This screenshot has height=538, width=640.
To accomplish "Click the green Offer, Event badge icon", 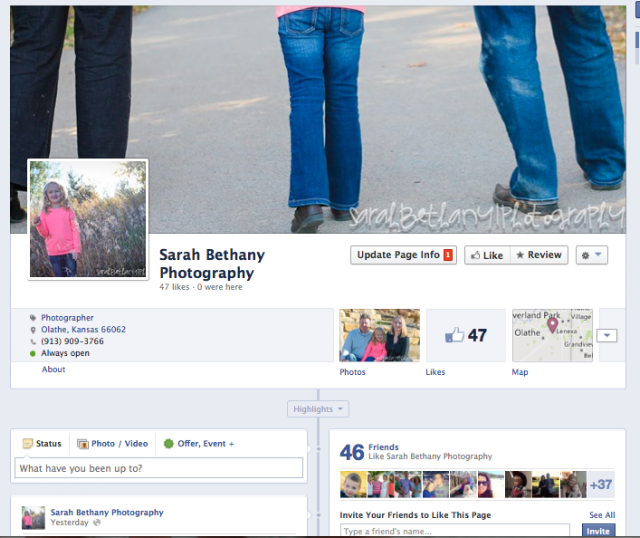I will [x=168, y=444].
